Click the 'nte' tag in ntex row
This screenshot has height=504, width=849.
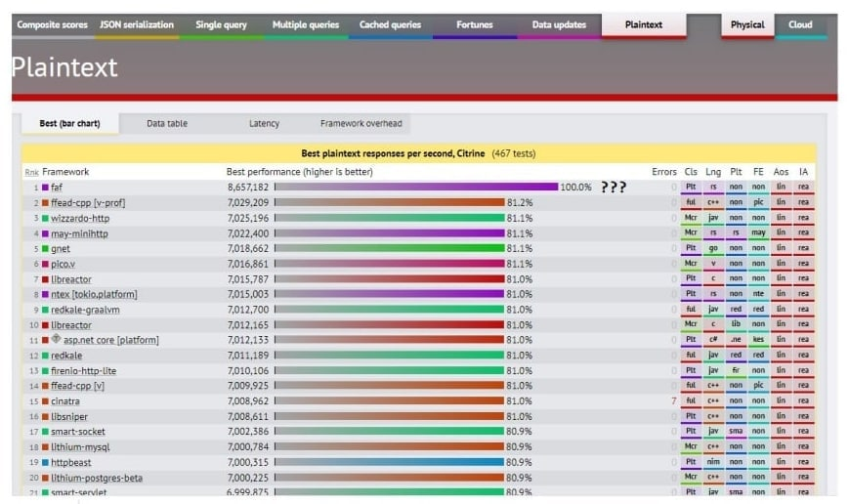[758, 293]
